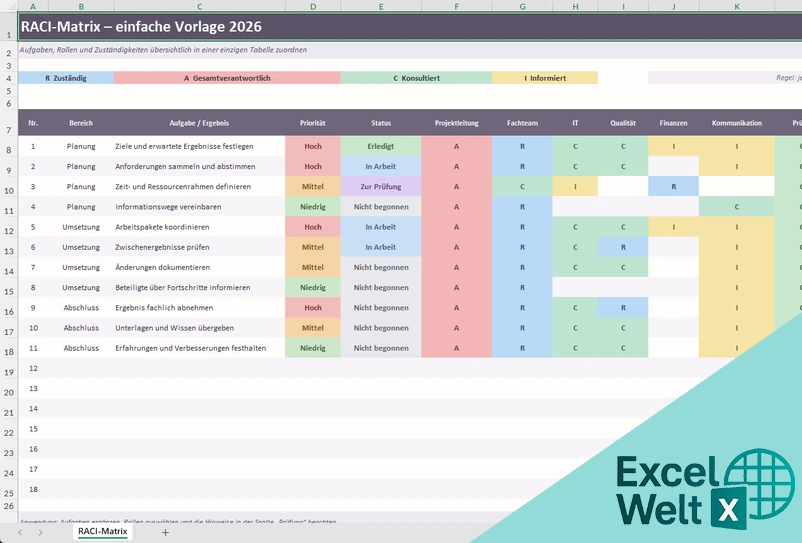Click 'Ziele und erwartete Ergebnisse festlegen' cell

[199, 146]
